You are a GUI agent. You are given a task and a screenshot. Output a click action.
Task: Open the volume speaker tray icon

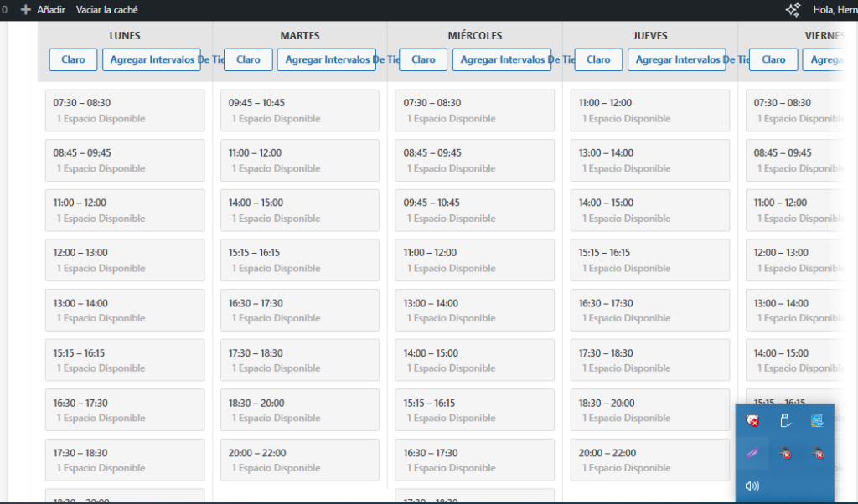[x=752, y=486]
